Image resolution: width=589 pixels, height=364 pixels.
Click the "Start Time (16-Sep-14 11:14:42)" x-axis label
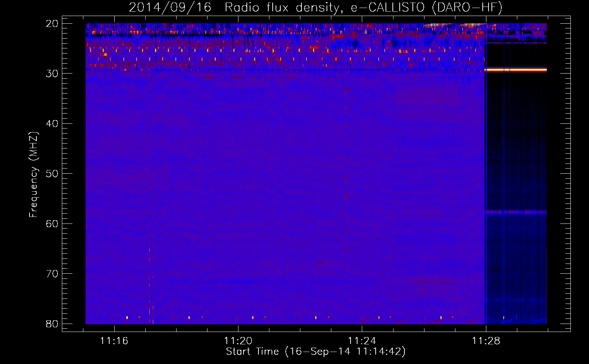(315, 352)
